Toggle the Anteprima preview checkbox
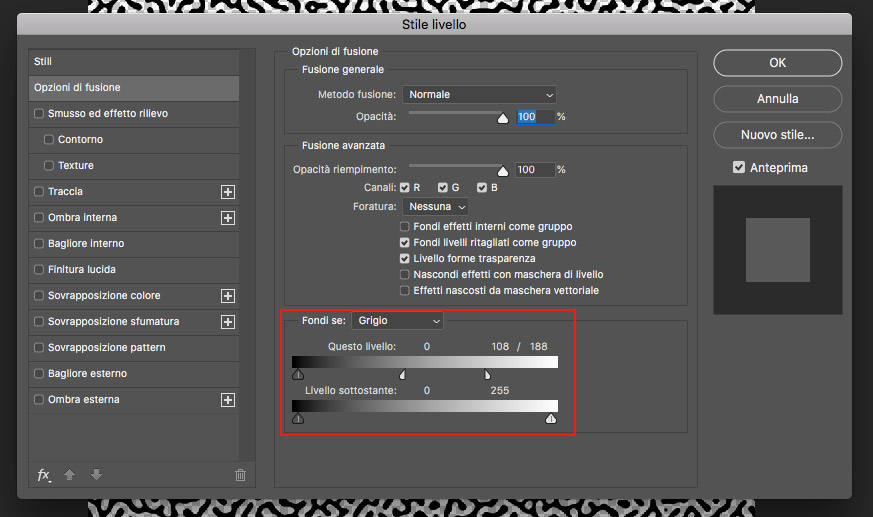The height and width of the screenshot is (517, 873). (x=739, y=168)
